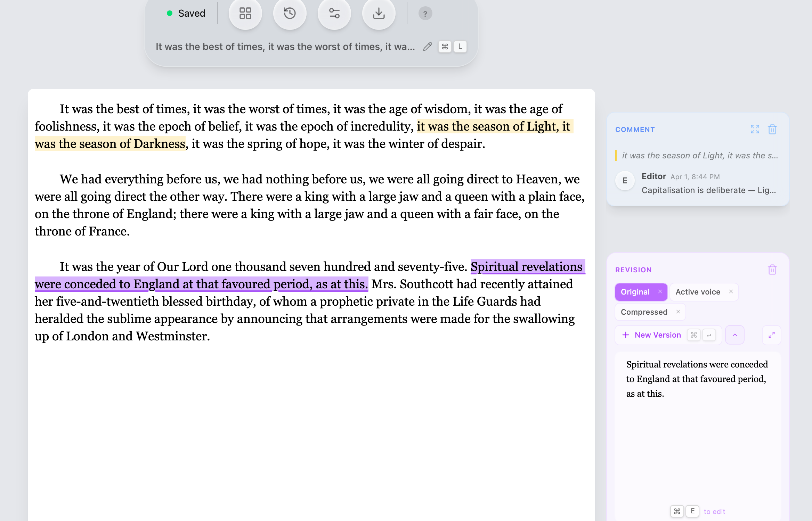Delete the revision with trash icon

point(772,270)
